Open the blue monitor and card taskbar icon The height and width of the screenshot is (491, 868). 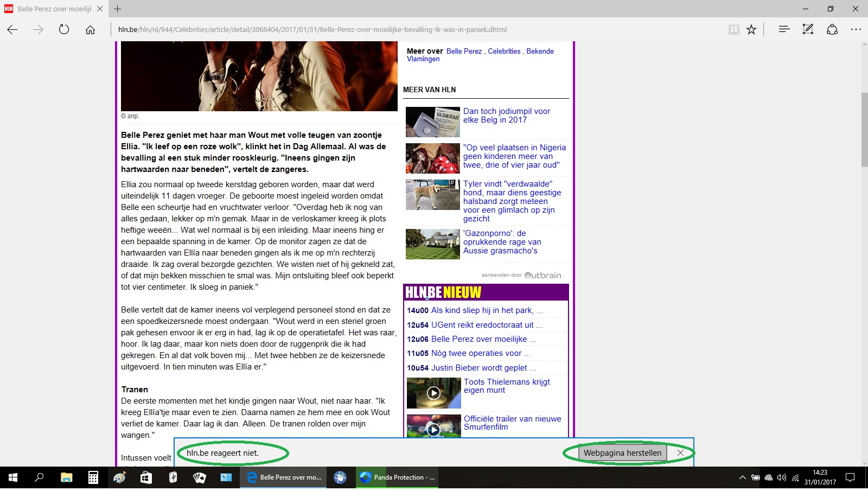(226, 477)
